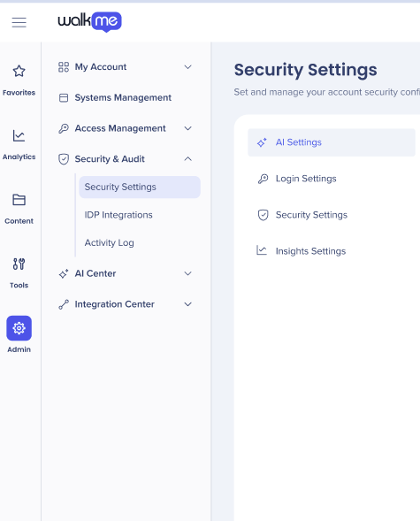Collapse Security & Audit chevron
Image resolution: width=420 pixels, height=521 pixels.
coord(188,159)
